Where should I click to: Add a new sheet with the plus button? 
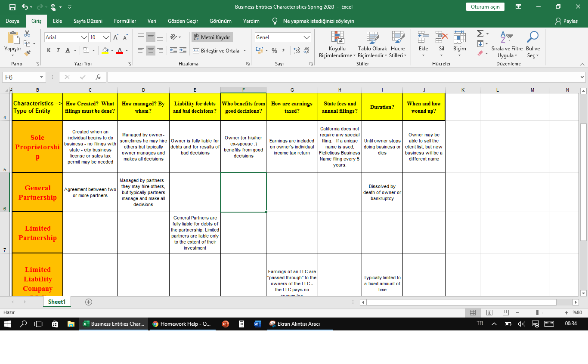click(x=89, y=302)
